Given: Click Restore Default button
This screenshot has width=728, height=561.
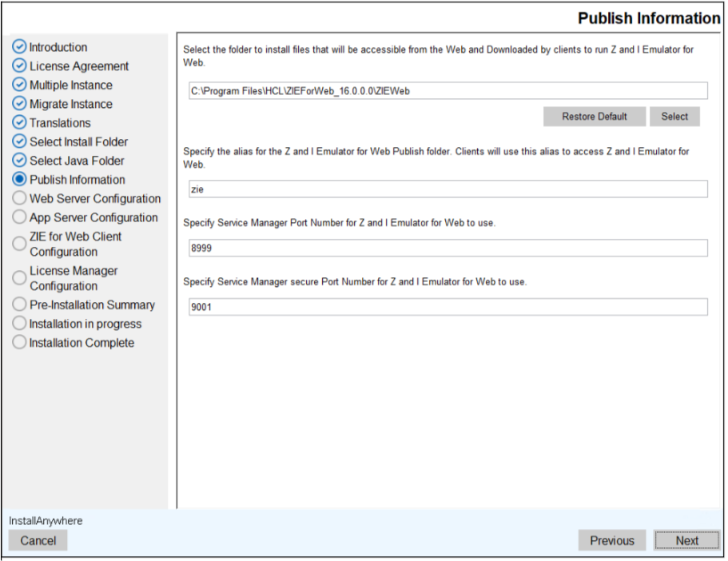Looking at the screenshot, I should 595,117.
